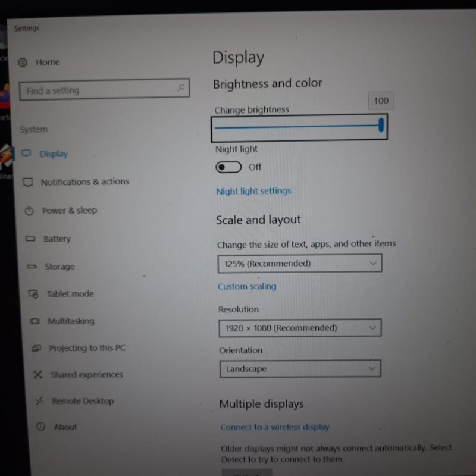The image size is (476, 476).
Task: Turn on the Night light toggle
Action: point(228,167)
